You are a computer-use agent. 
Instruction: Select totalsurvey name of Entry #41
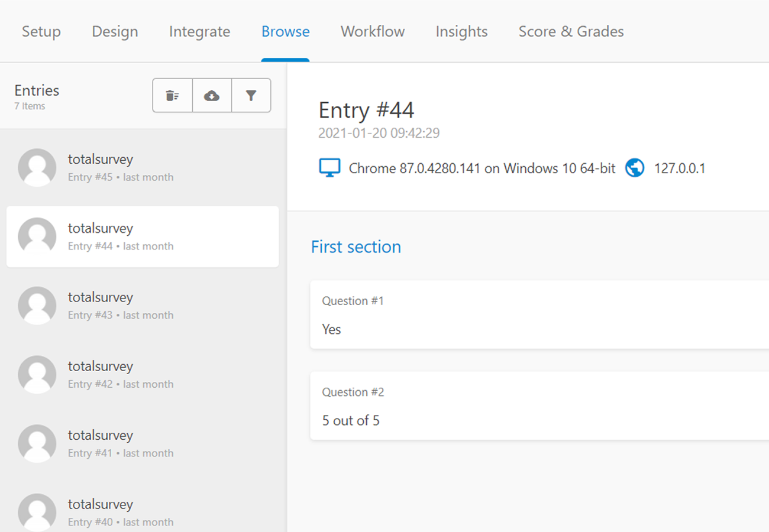(x=101, y=435)
